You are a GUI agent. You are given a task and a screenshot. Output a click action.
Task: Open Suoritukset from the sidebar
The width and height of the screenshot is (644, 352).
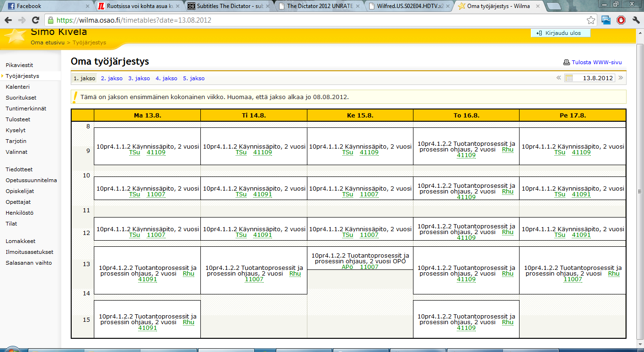(x=21, y=98)
